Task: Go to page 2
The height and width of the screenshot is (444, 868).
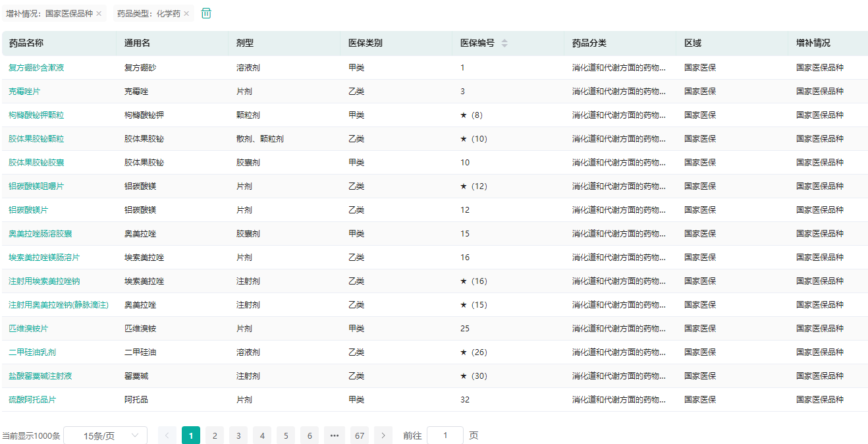Action: [x=215, y=435]
